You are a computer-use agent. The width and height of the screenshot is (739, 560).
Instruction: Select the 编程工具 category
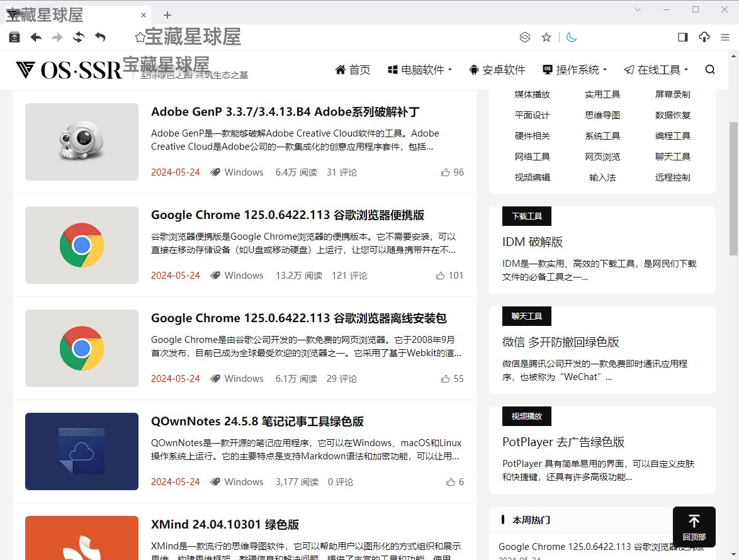(672, 136)
